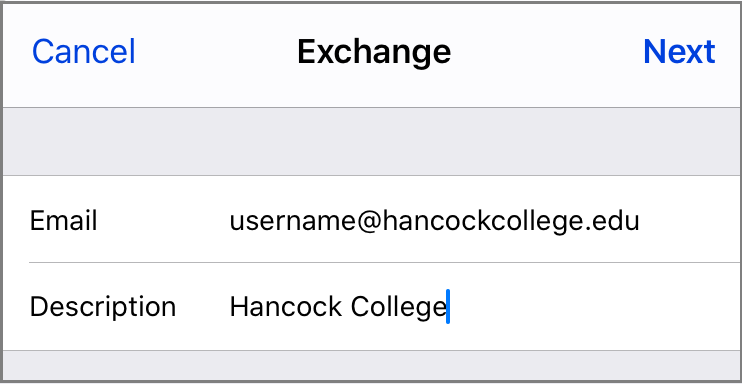742x384 pixels.
Task: Click hancockcollege.edu domain part of email
Action: point(511,221)
